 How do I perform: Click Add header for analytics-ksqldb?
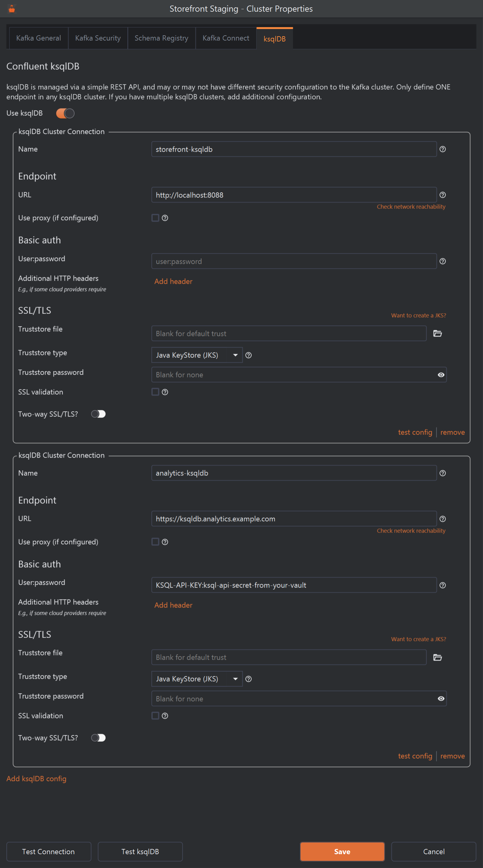click(x=173, y=605)
